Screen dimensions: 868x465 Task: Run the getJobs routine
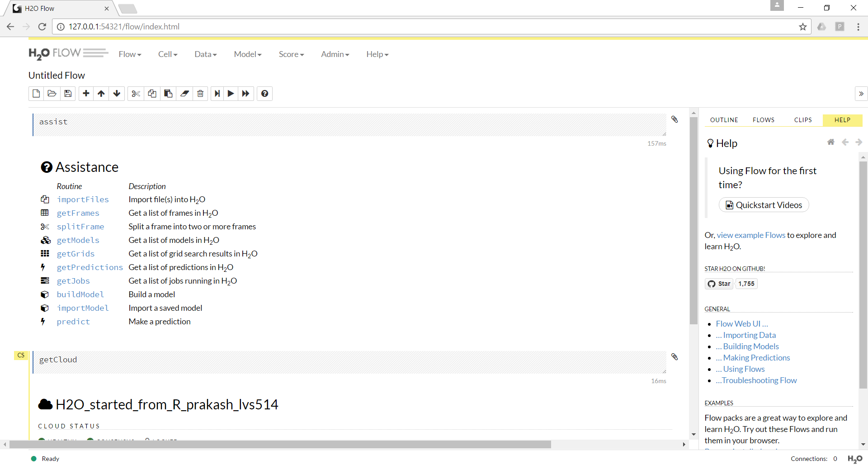73,281
